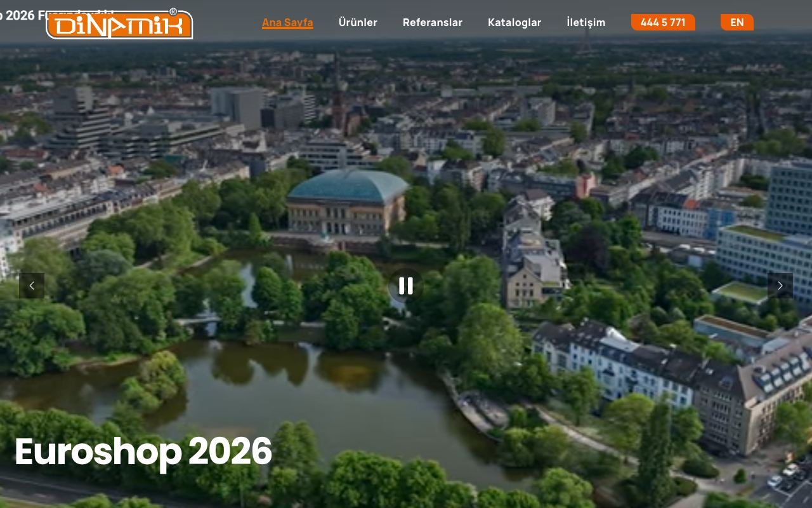The width and height of the screenshot is (812, 508).
Task: Click the Euroshop 2026 headline
Action: (143, 452)
